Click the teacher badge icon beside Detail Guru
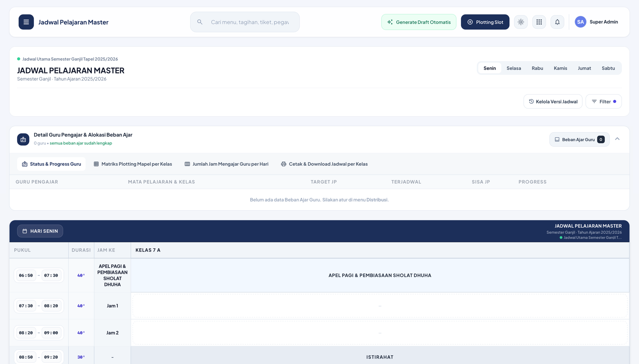Viewport: 639px width, 364px height. point(23,139)
